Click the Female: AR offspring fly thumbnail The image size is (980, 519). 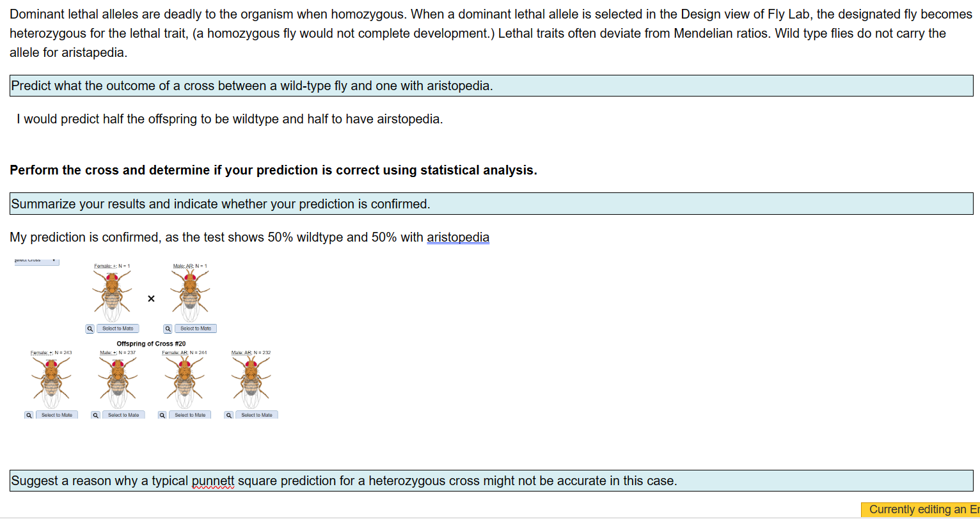[184, 380]
